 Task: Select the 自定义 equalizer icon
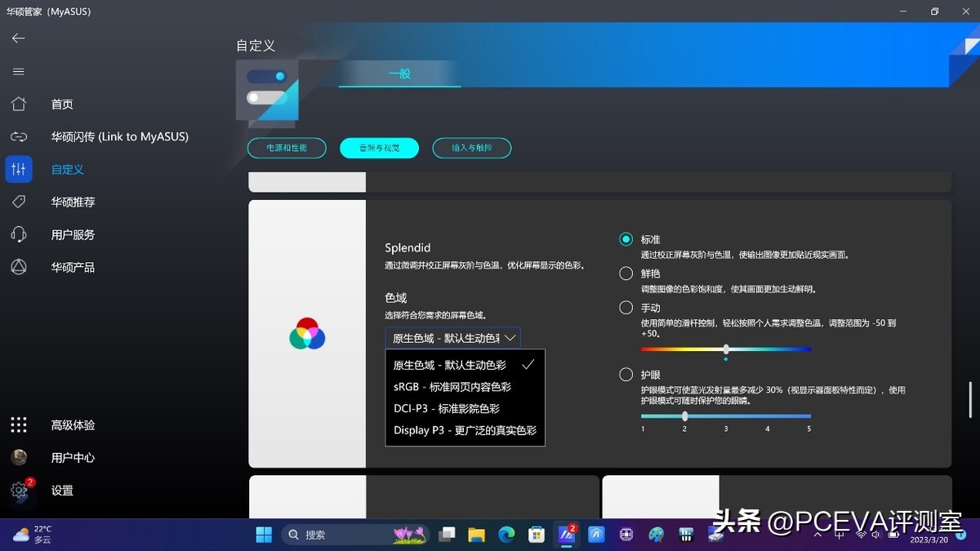tap(19, 169)
